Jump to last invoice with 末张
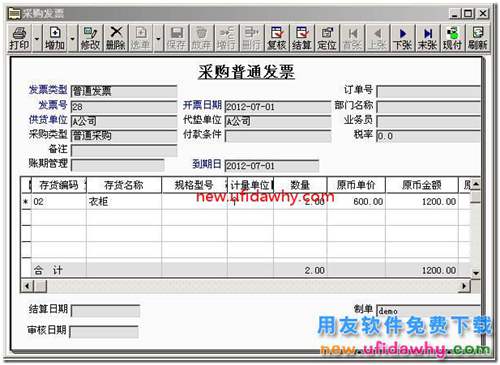 coord(428,38)
